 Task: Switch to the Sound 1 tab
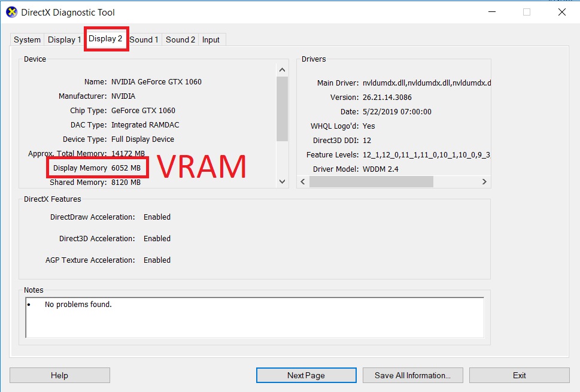tap(144, 39)
